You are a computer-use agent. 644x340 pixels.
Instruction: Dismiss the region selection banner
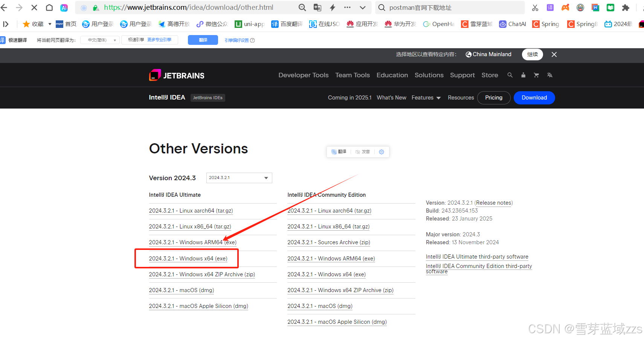tap(554, 54)
